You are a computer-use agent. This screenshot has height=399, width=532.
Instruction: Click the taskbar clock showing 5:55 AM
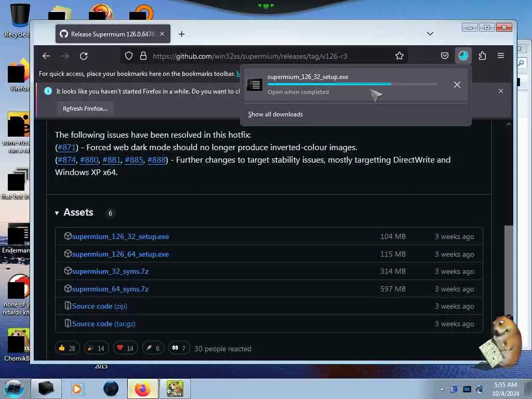coord(506,389)
